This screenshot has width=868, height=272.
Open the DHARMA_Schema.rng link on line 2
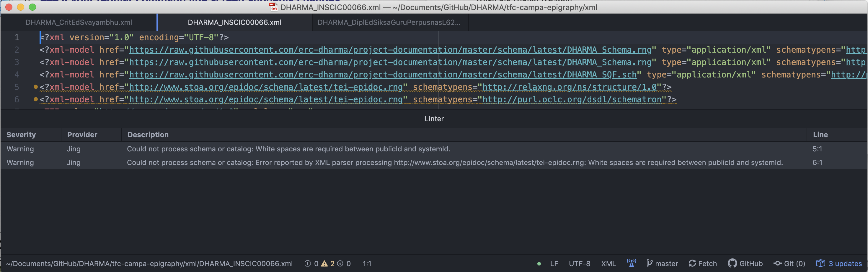tap(390, 50)
